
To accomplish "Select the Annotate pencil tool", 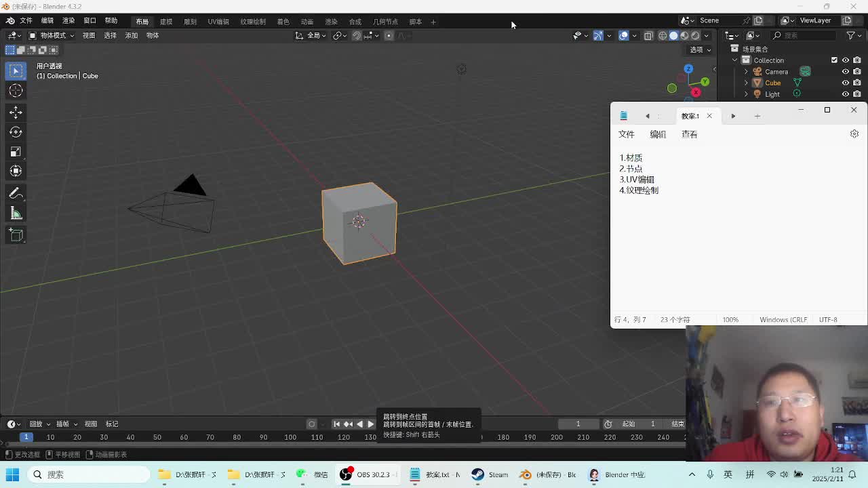I will tap(16, 194).
